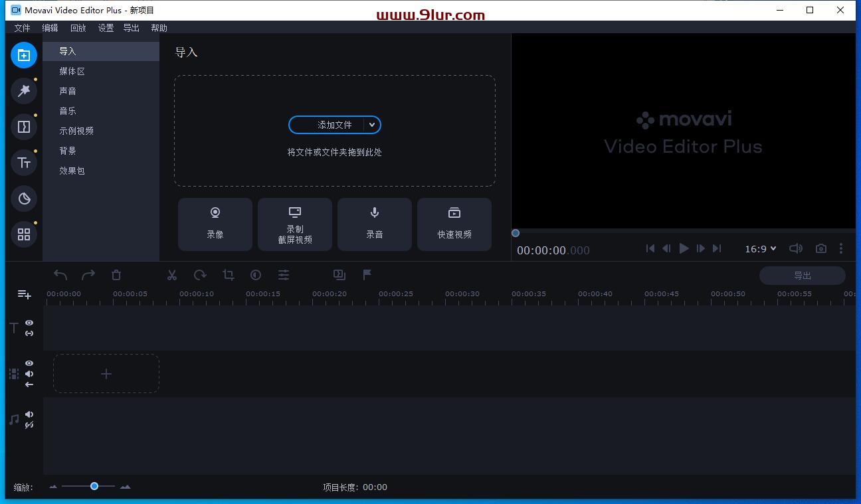
Task: Open the Titles text panel
Action: click(24, 162)
